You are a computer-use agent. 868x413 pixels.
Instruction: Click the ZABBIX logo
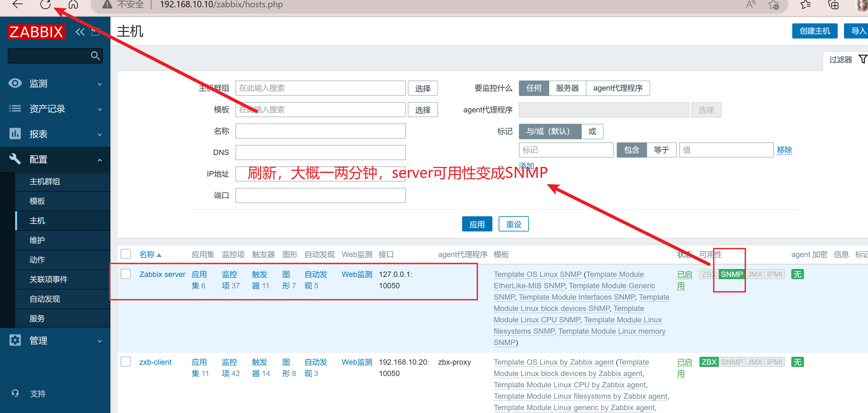[x=36, y=32]
